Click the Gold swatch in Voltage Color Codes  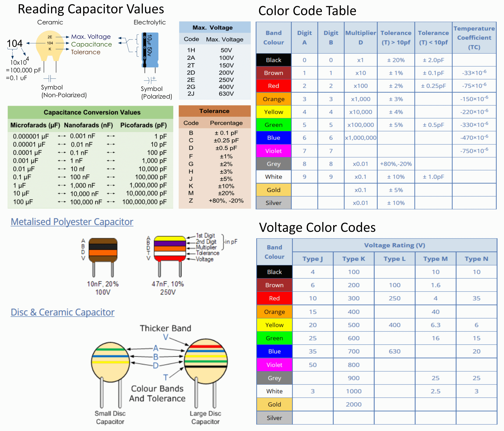274,404
